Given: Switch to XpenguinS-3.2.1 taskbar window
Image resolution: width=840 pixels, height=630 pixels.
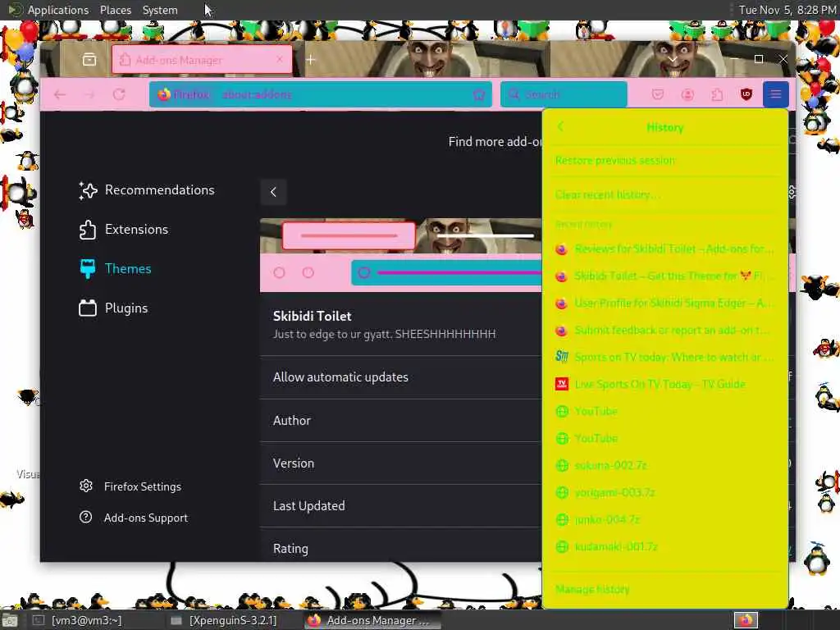Looking at the screenshot, I should (x=232, y=620).
